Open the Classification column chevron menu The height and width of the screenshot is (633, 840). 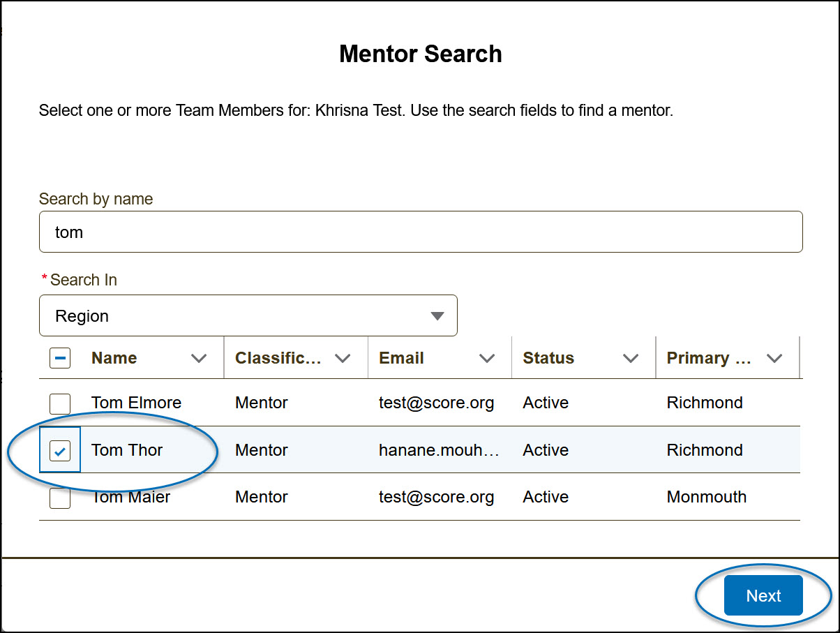coord(343,359)
